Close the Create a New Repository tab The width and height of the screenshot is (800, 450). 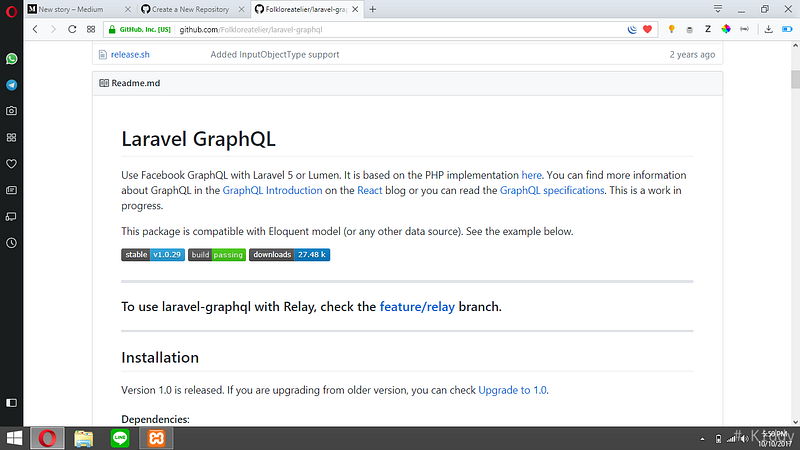241,9
